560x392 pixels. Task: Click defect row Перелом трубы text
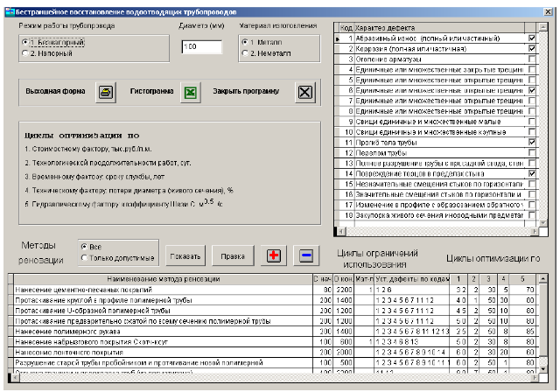click(x=381, y=153)
